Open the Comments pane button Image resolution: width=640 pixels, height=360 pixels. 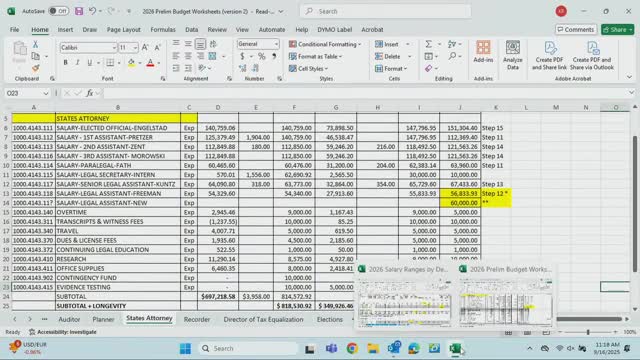pyautogui.click(x=576, y=30)
